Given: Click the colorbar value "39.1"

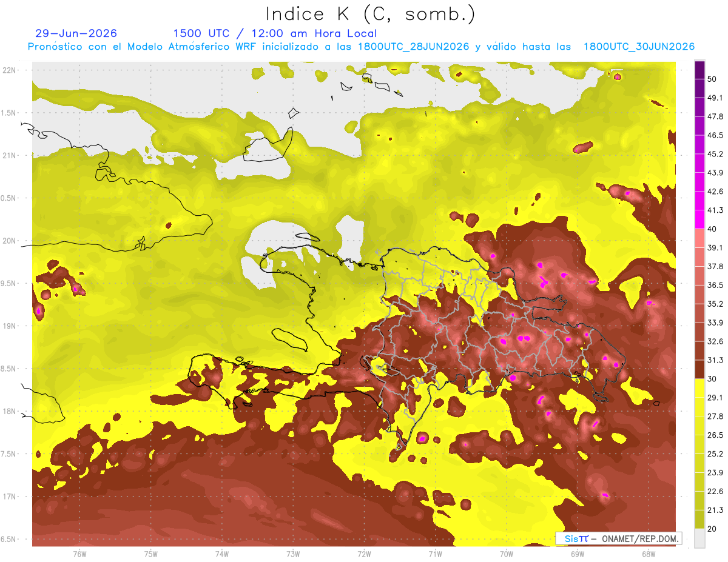Looking at the screenshot, I should [x=715, y=248].
